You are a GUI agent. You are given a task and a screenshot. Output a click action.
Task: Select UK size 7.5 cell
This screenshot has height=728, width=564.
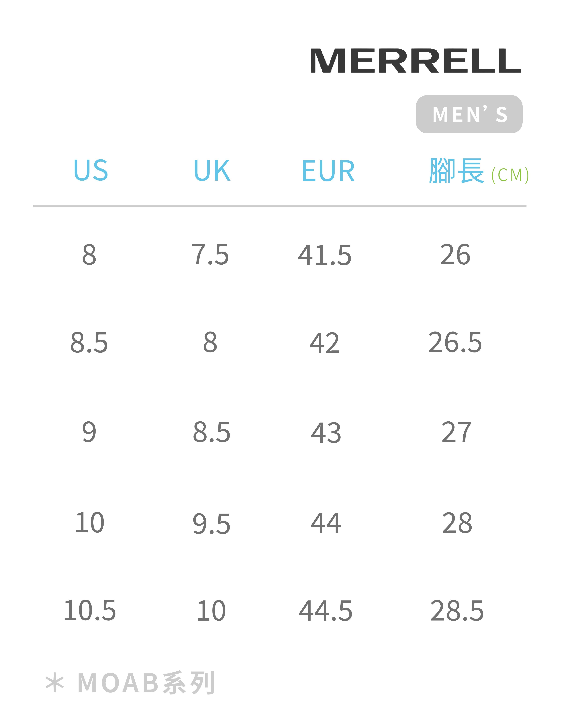tap(210, 255)
